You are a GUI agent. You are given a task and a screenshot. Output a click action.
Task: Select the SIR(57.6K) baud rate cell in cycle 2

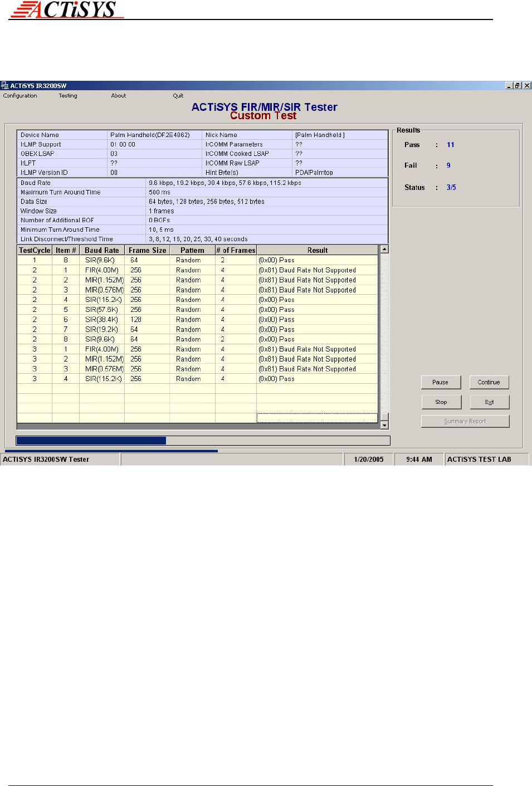coord(102,310)
